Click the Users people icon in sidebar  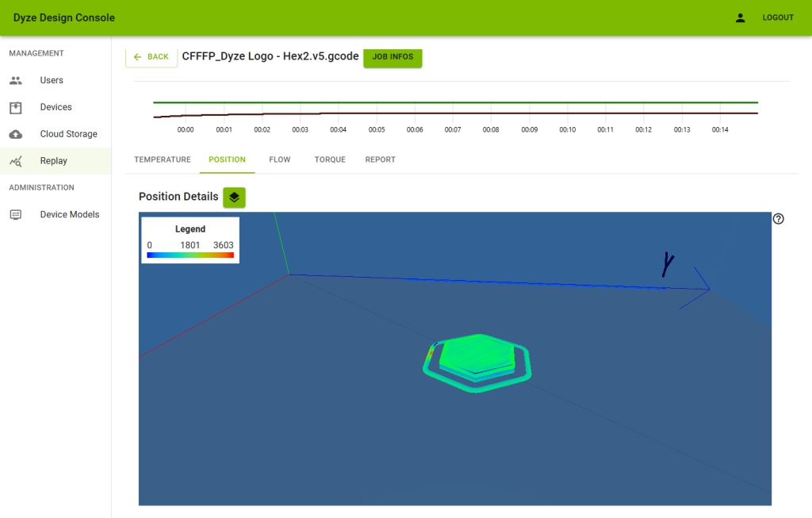pyautogui.click(x=16, y=80)
